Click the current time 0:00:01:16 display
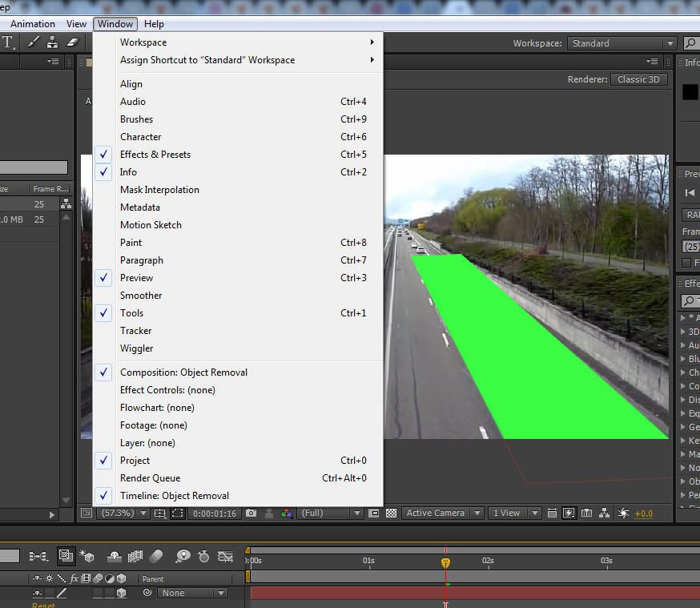 click(215, 513)
